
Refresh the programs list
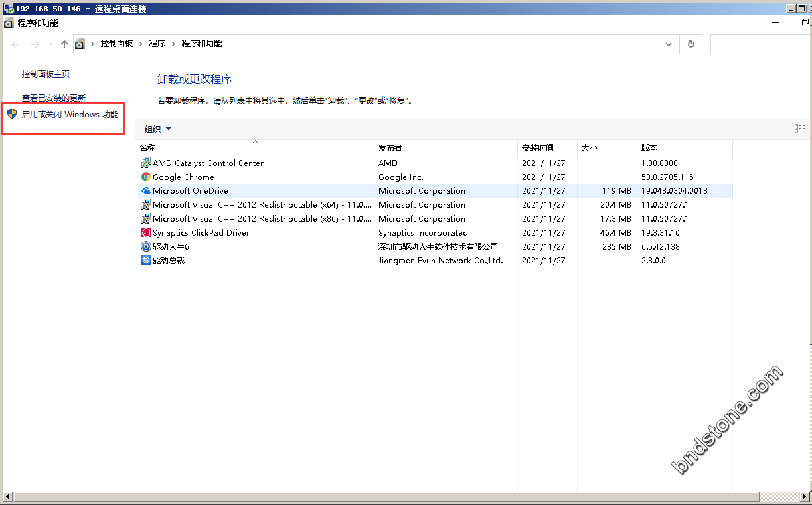click(691, 44)
